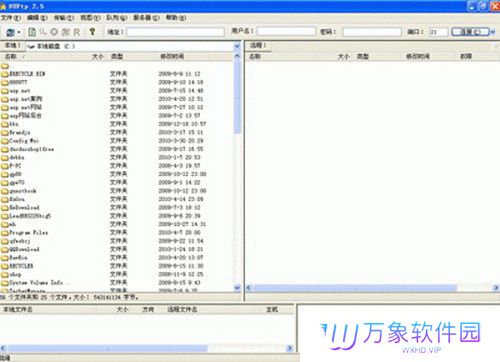Viewport: 500px width, 362px height.
Task: Select the KuGou folder icon
Action: (5, 199)
